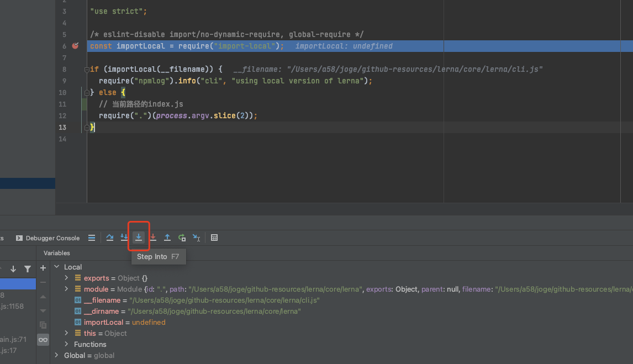Expand the Global = global node
633x364 pixels.
point(57,355)
